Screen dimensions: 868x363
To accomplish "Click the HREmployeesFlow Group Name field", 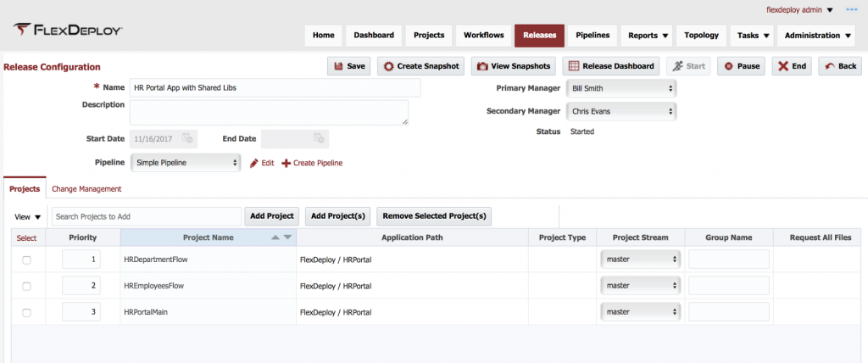I will (x=729, y=286).
